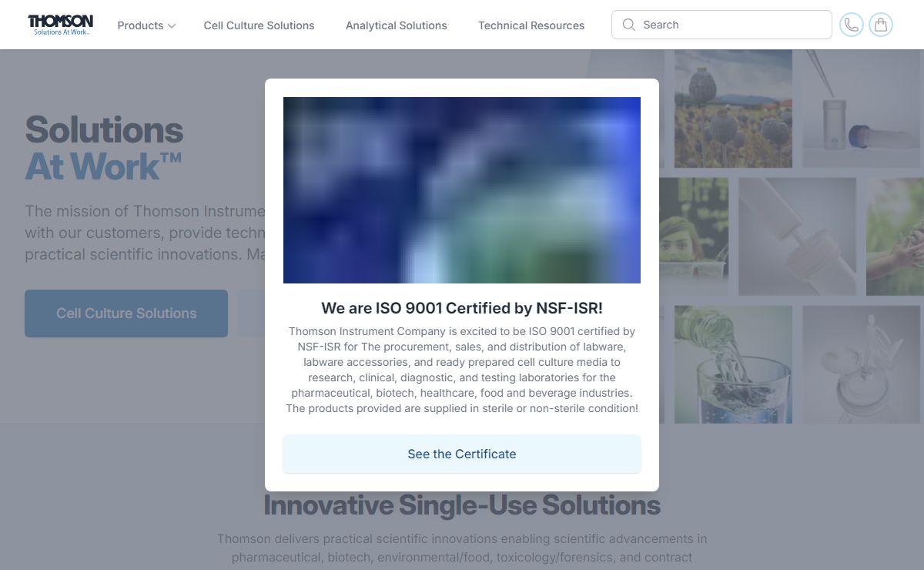
Task: Click the poppy field photo
Action: click(733, 109)
